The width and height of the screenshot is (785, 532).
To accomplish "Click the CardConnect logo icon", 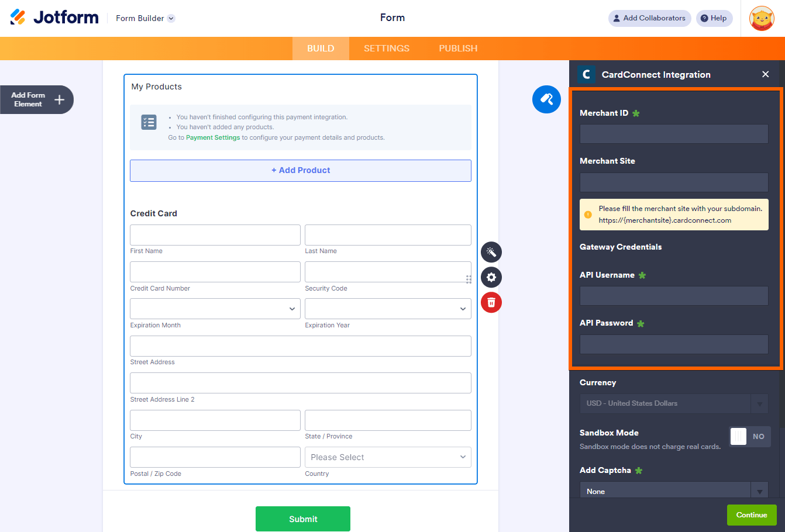I will pyautogui.click(x=586, y=74).
